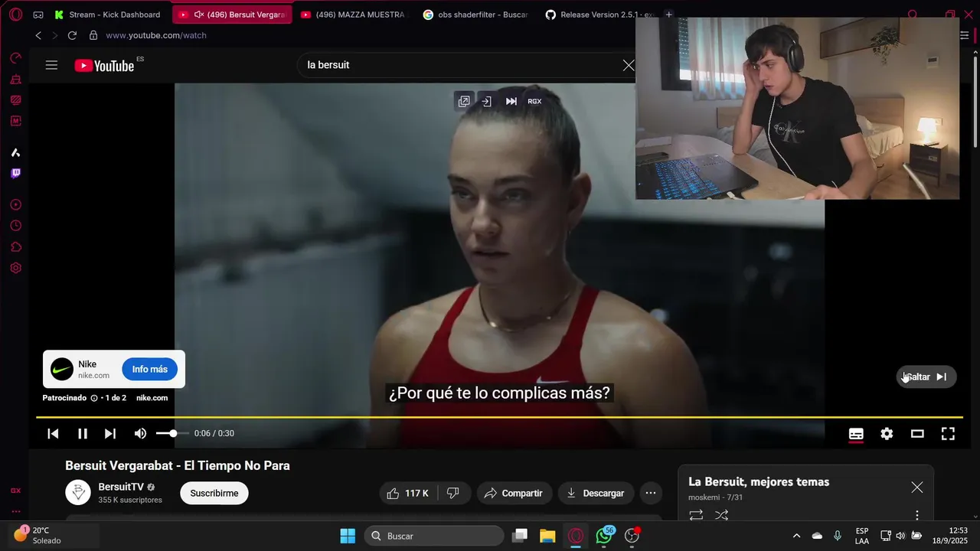This screenshot has height=551, width=980.
Task: Open GX Cleaner sidebar icon
Action: [15, 79]
